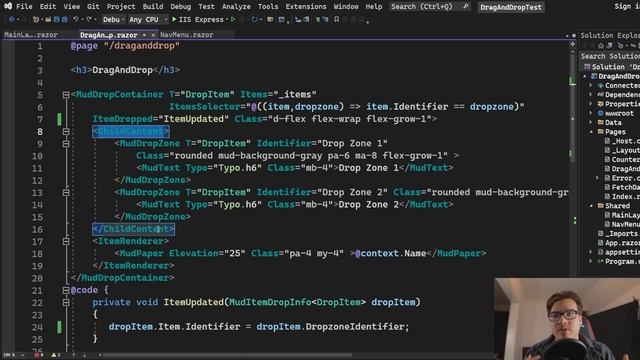
Task: Open the Build menu
Action: coord(153,7)
